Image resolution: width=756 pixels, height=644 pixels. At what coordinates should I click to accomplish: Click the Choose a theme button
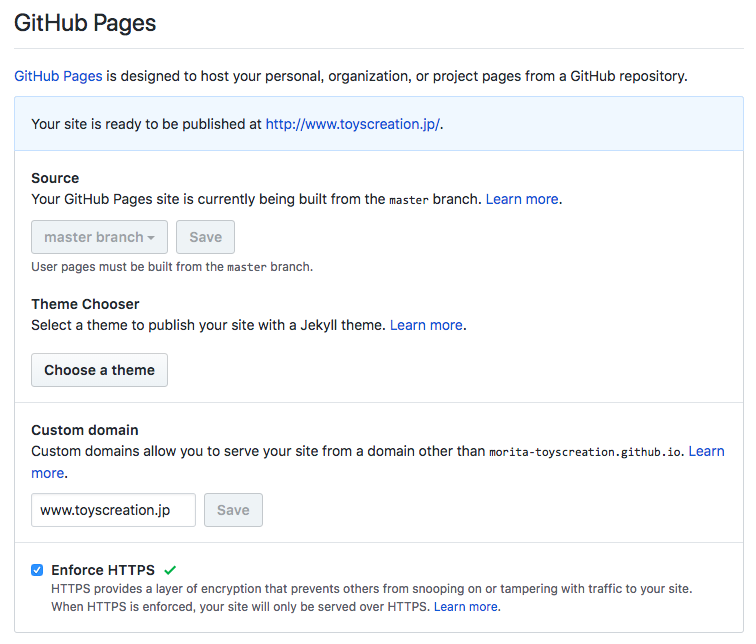coord(99,370)
